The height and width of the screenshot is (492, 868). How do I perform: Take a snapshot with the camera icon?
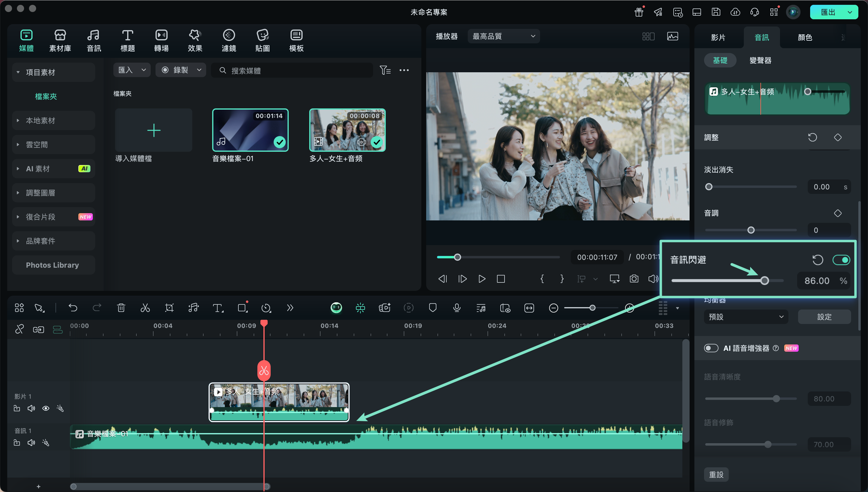coord(634,279)
